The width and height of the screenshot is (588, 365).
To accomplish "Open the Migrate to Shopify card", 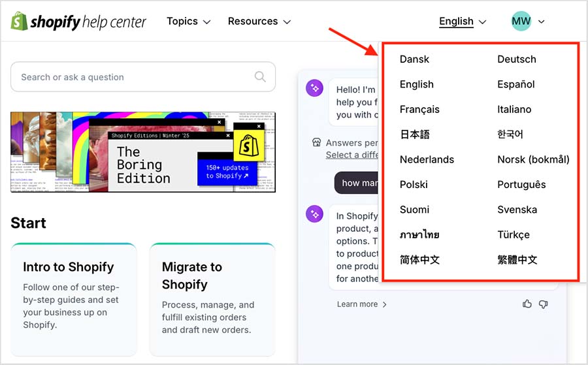I will (x=212, y=300).
